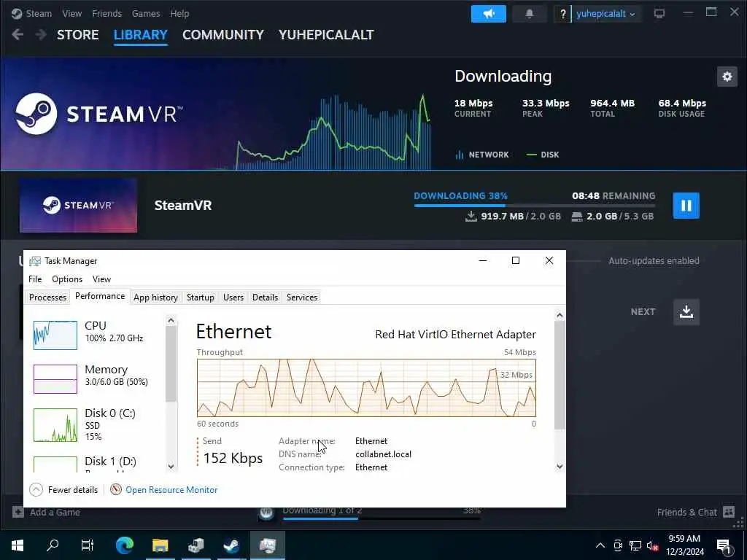Go forward with Steam forward arrow

[x=42, y=34]
